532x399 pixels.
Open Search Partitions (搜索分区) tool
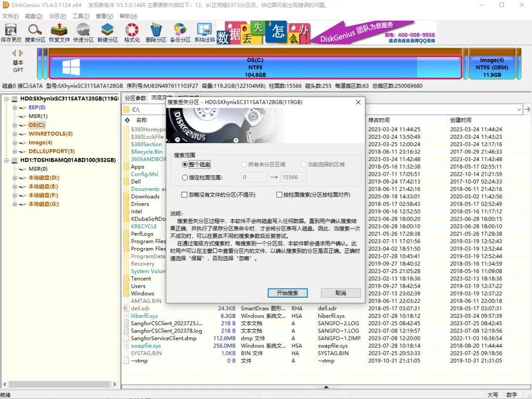(35, 33)
